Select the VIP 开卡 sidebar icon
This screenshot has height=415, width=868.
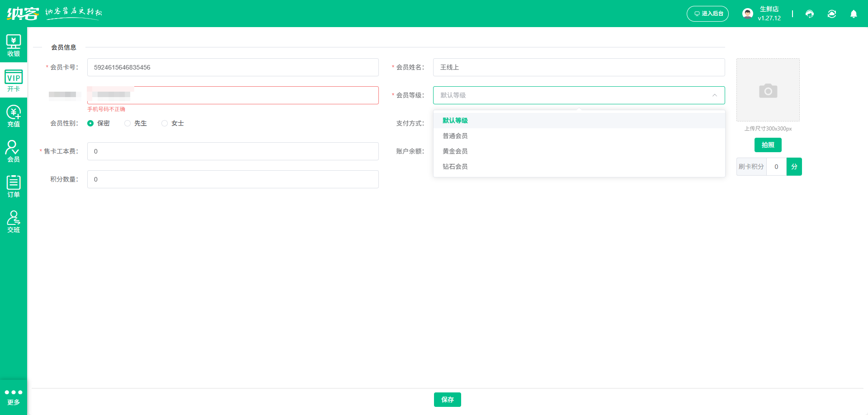pos(14,81)
